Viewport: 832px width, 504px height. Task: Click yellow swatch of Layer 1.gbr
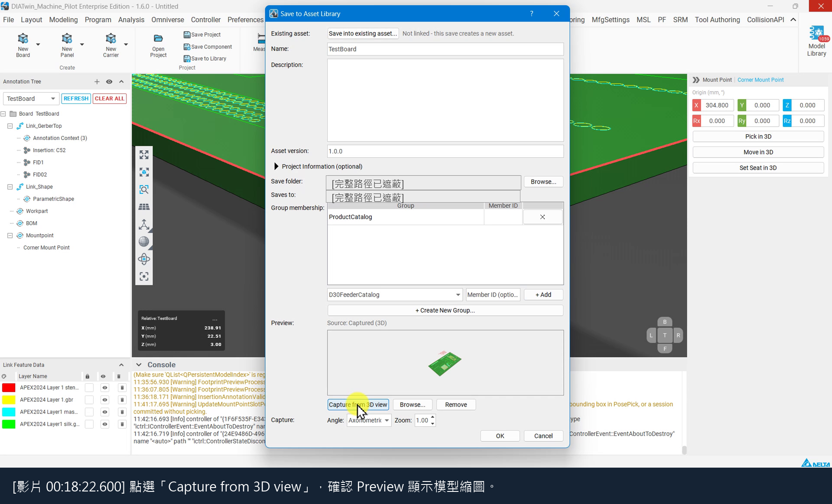[x=9, y=400]
